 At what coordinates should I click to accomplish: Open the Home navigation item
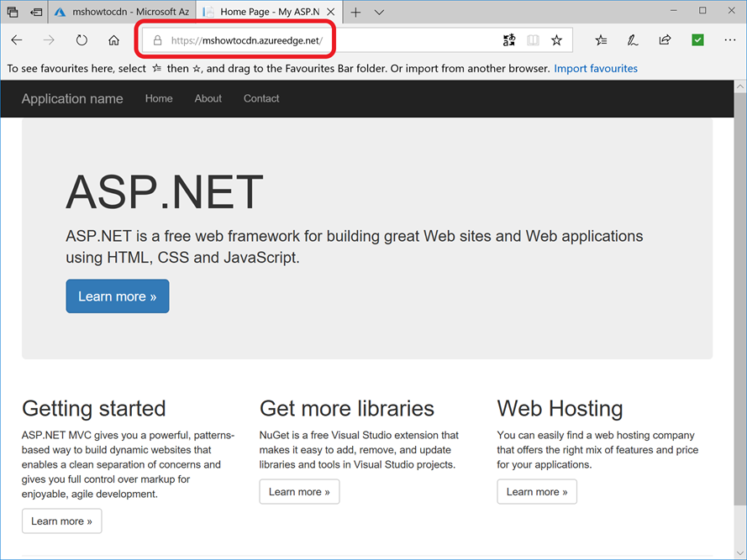(159, 98)
